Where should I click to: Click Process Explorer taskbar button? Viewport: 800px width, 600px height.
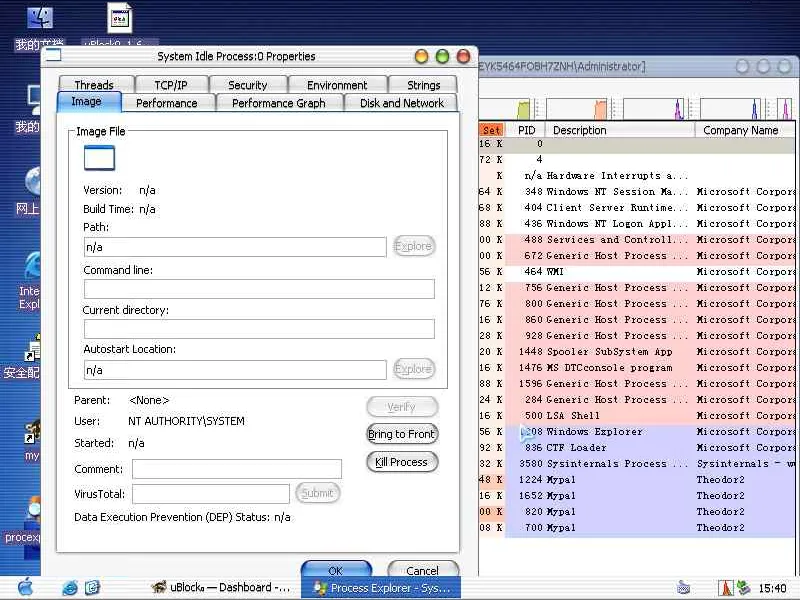pos(381,588)
